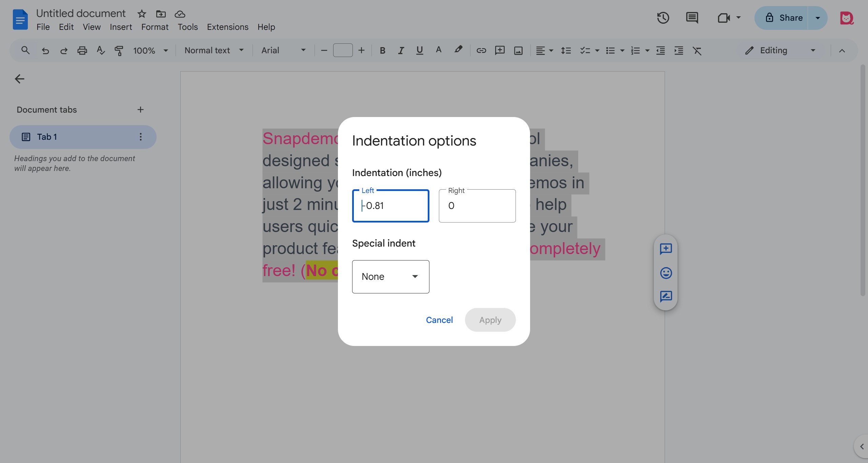Activate the paint format roller

(119, 51)
